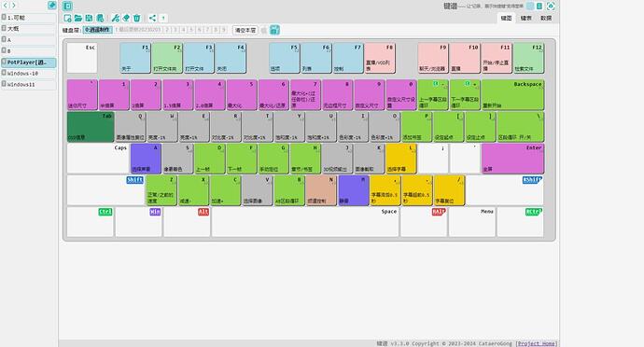
Task: Select keyboard layer 1 tab
Action: (x=138, y=30)
